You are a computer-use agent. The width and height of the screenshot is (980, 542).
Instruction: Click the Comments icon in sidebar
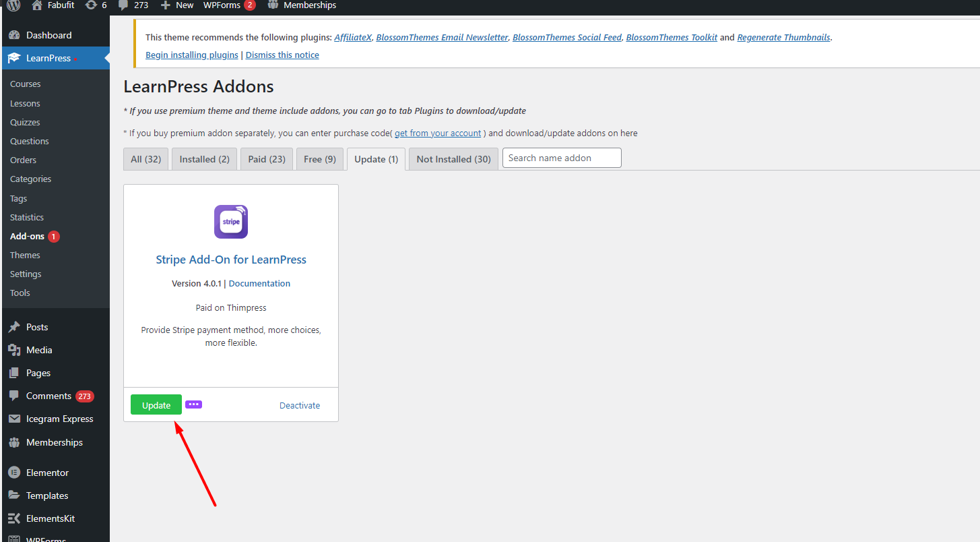click(14, 396)
